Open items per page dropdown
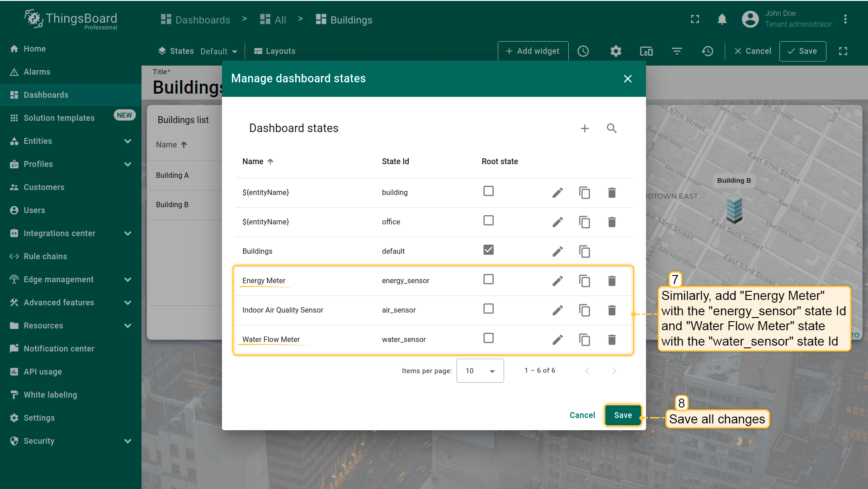 [x=480, y=371]
